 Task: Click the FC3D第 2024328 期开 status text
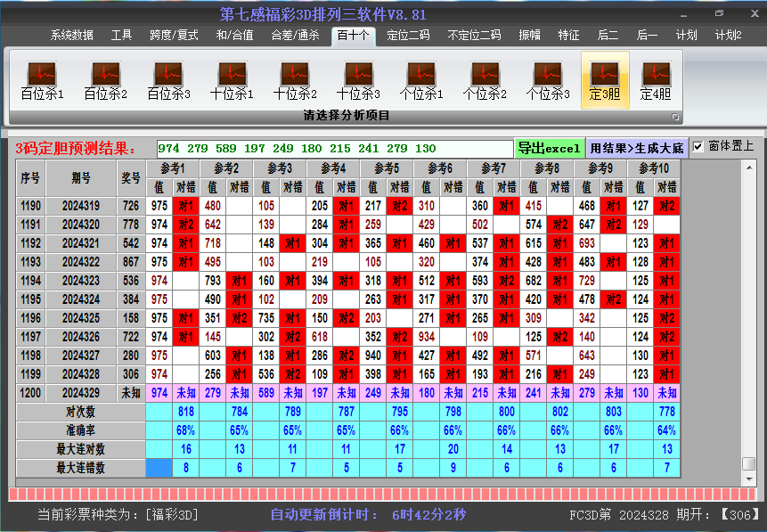[x=665, y=515]
